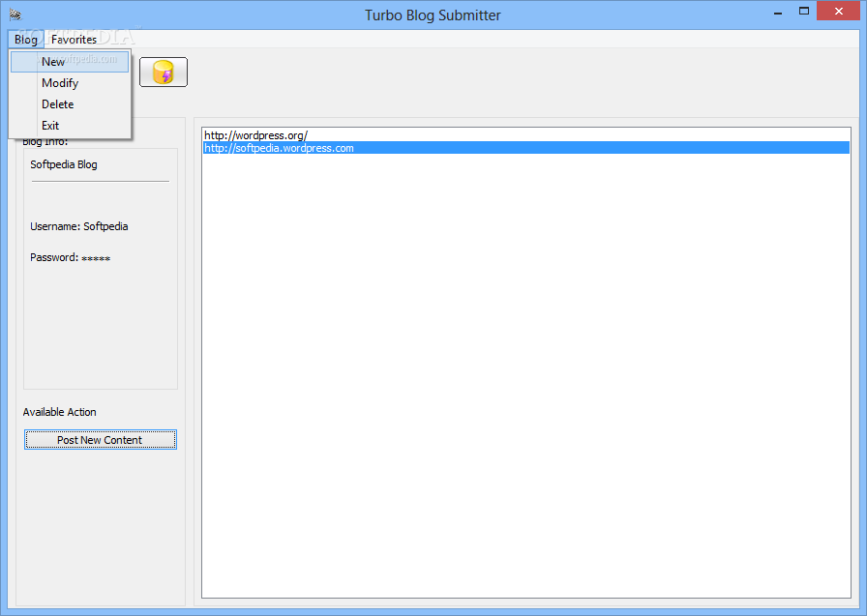This screenshot has height=616, width=867.
Task: Choose Exit from the Blog menu
Action: pyautogui.click(x=70, y=126)
